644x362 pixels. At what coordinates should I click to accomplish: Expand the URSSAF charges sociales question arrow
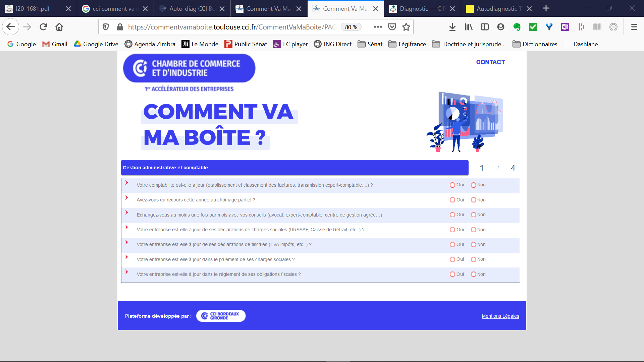tap(127, 227)
